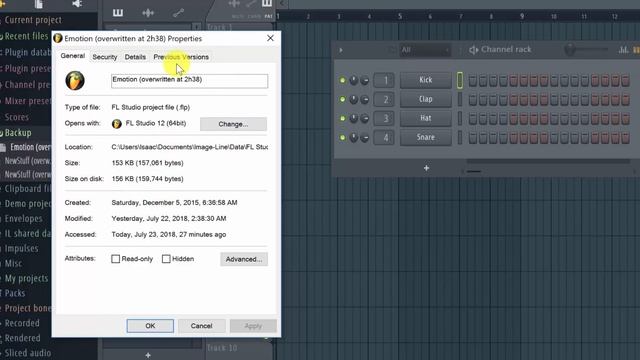Screen dimensions: 640x360
Task: Click the greyed Apply button
Action: (253, 326)
